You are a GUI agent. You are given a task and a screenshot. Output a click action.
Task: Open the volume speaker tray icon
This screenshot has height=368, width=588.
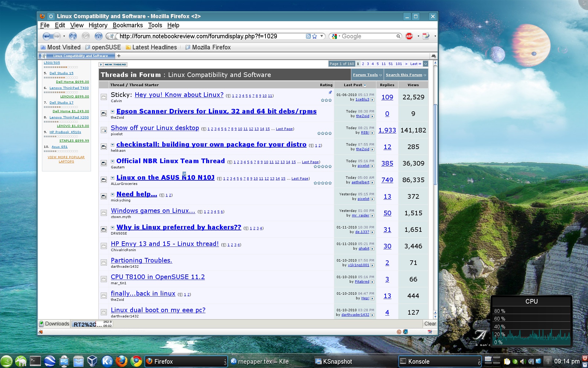(x=523, y=362)
